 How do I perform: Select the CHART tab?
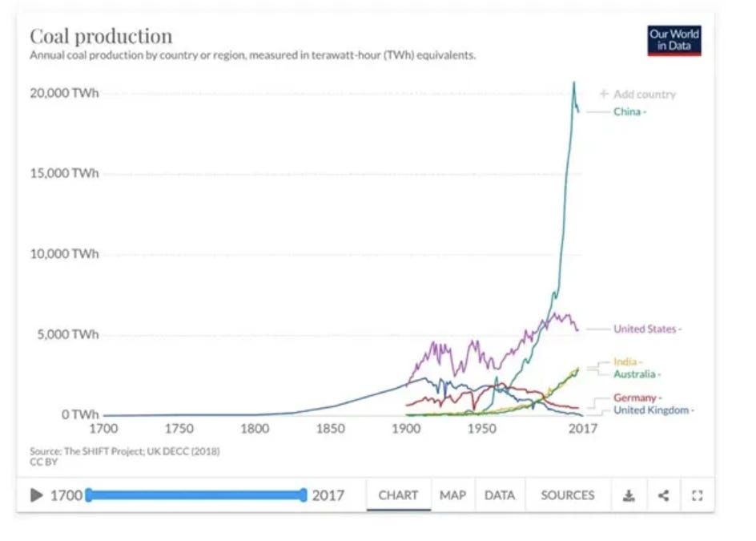click(x=398, y=495)
